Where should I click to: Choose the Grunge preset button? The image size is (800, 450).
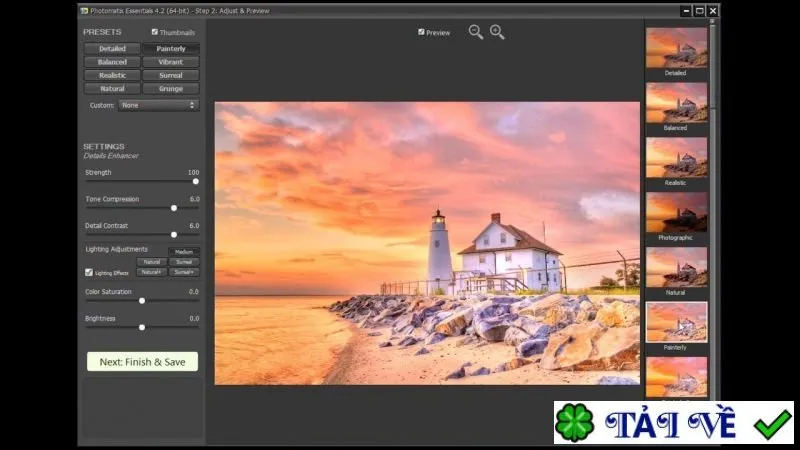[171, 88]
